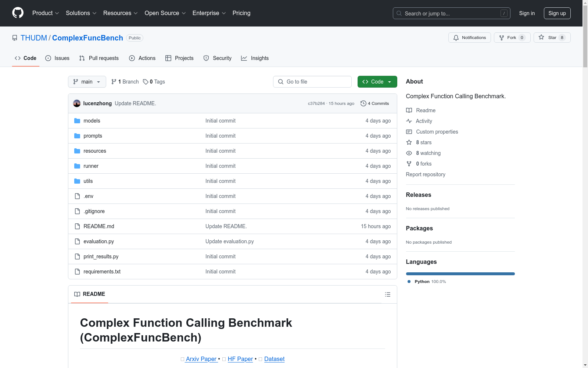Click the Sign in link

tap(527, 13)
